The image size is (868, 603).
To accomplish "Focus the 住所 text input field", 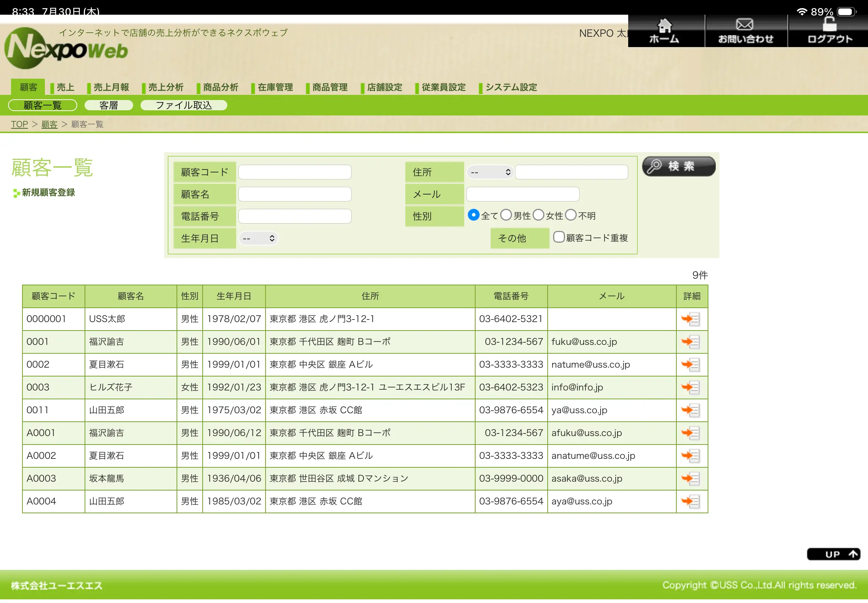I will point(571,172).
